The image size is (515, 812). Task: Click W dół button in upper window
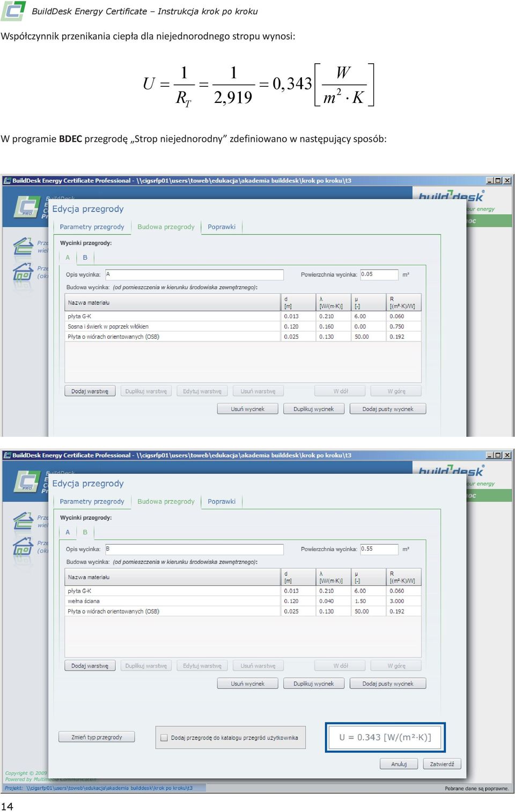click(x=340, y=391)
